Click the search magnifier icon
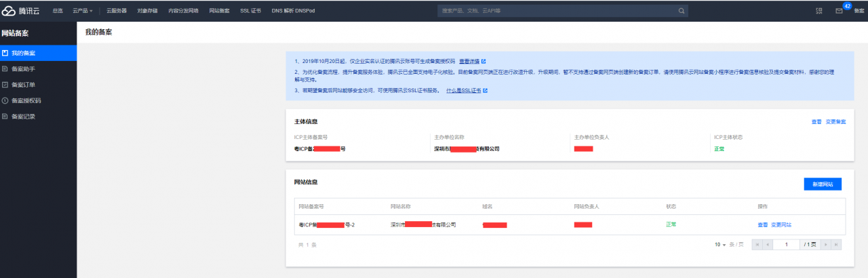 click(682, 11)
